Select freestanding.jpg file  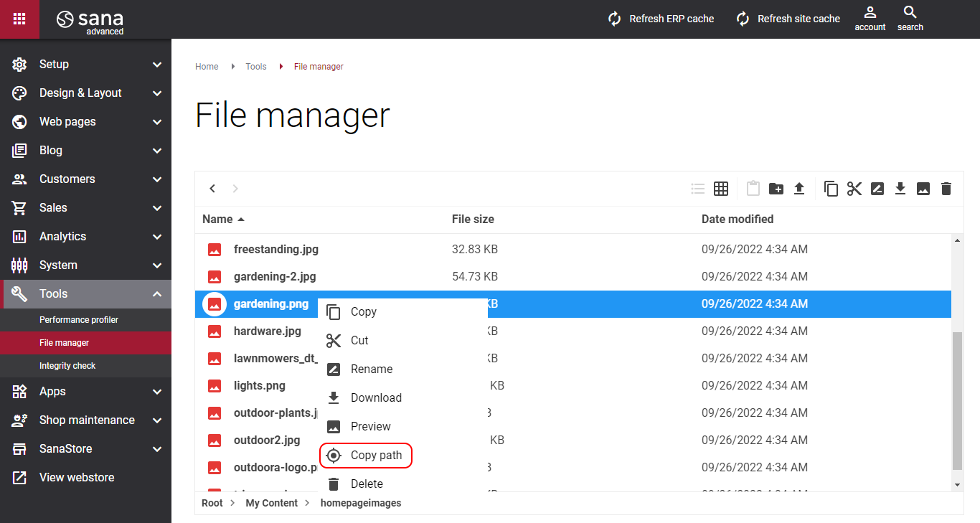click(x=573, y=250)
